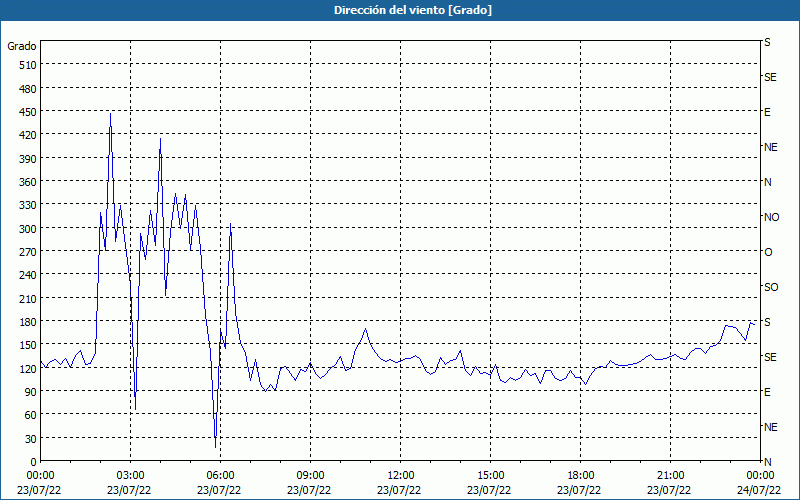The width and height of the screenshot is (800, 500).
Task: Click the 'SO' compass label on the right axis
Action: (771, 287)
